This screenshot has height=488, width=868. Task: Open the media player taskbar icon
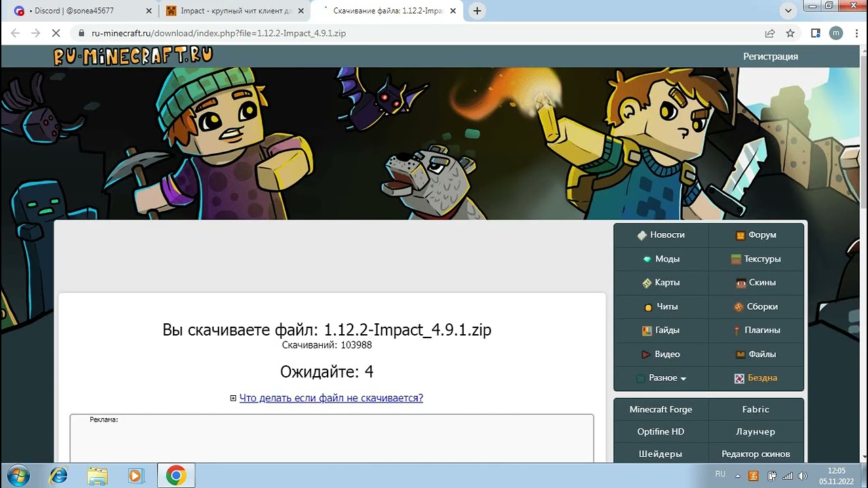point(136,476)
